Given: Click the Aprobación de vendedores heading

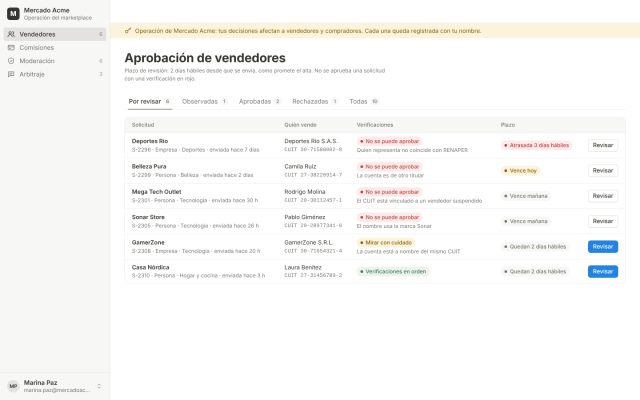Looking at the screenshot, I should (x=205, y=58).
